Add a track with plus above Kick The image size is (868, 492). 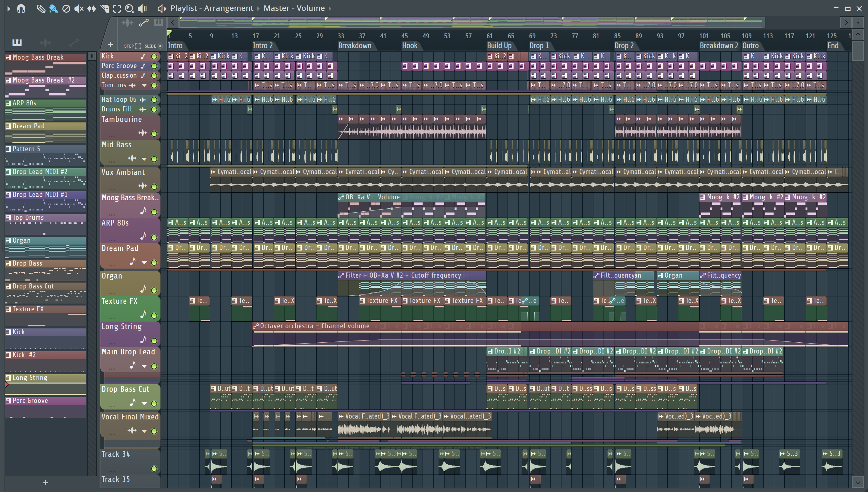coord(110,44)
